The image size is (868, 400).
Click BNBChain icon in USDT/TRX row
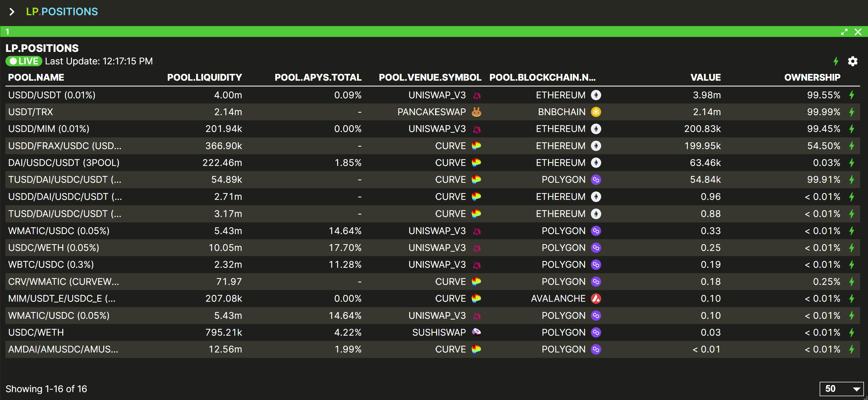point(596,112)
